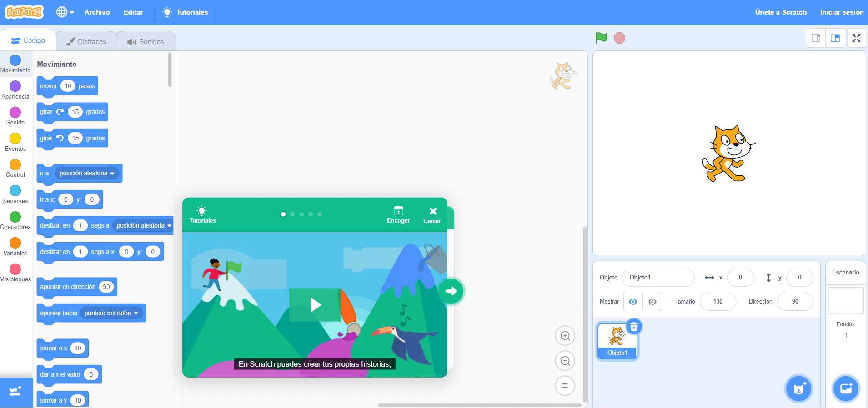Viewport: 868px width, 408px height.
Task: Click the block palette vertical scrollbar
Action: (x=170, y=70)
